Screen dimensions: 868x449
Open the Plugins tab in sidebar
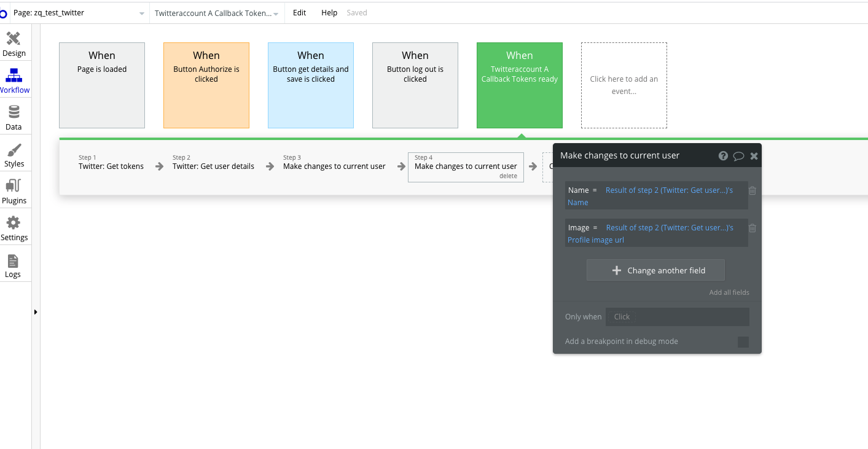pyautogui.click(x=14, y=192)
